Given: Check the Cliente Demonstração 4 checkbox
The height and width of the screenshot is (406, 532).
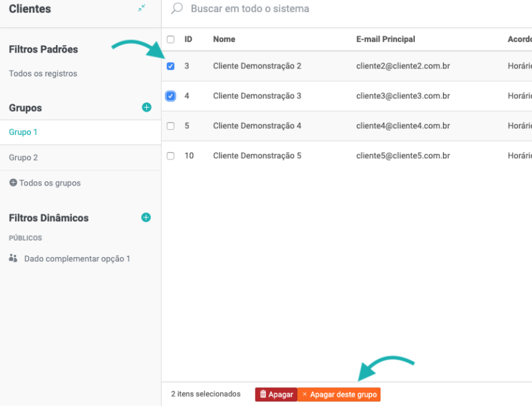Looking at the screenshot, I should coord(171,126).
